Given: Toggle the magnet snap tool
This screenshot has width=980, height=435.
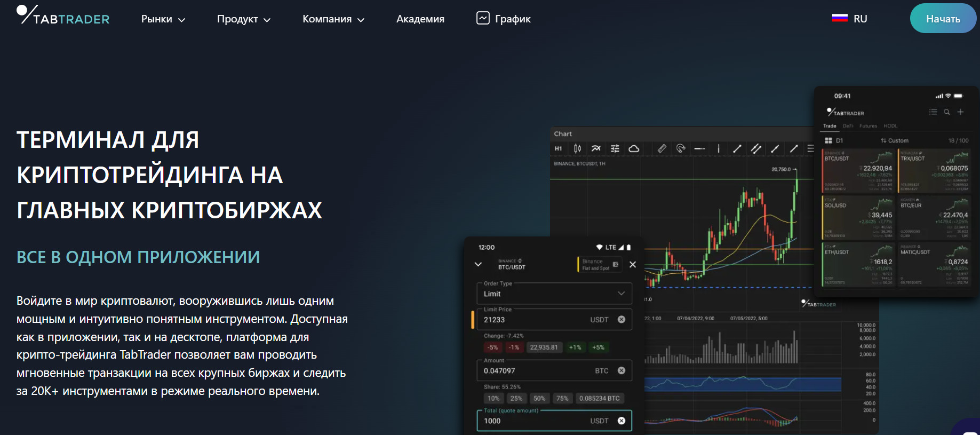Looking at the screenshot, I should coord(681,149).
